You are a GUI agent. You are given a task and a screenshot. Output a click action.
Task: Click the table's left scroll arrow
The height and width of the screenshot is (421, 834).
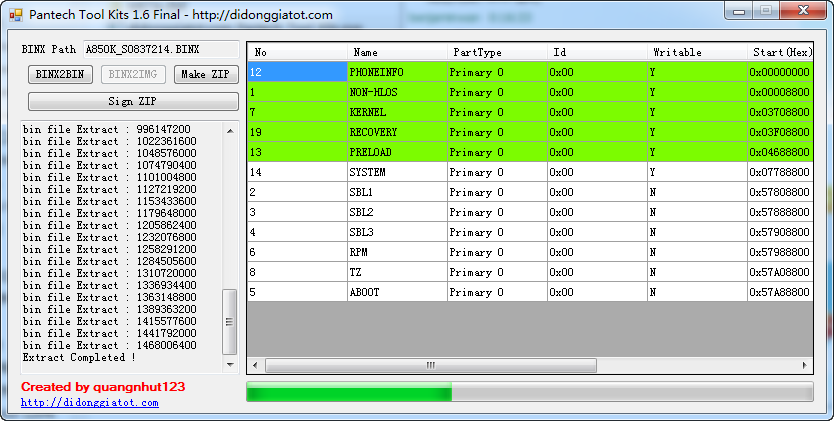click(x=255, y=366)
